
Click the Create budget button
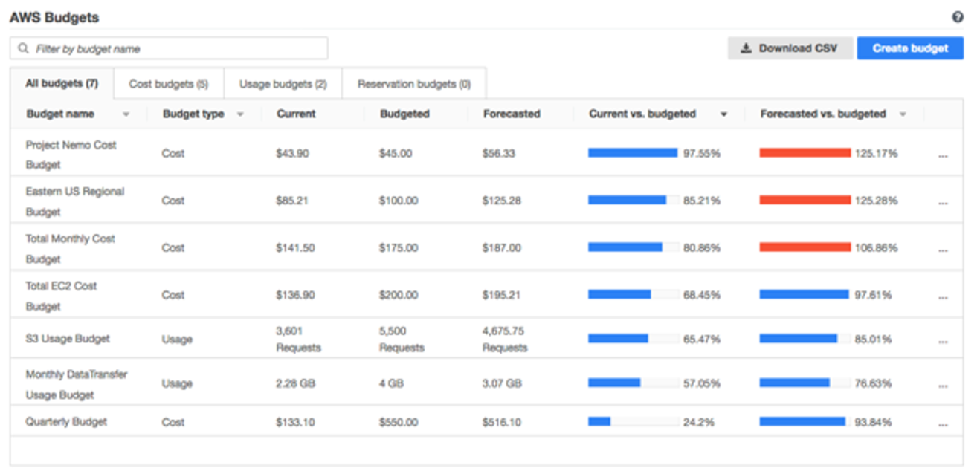coord(910,48)
